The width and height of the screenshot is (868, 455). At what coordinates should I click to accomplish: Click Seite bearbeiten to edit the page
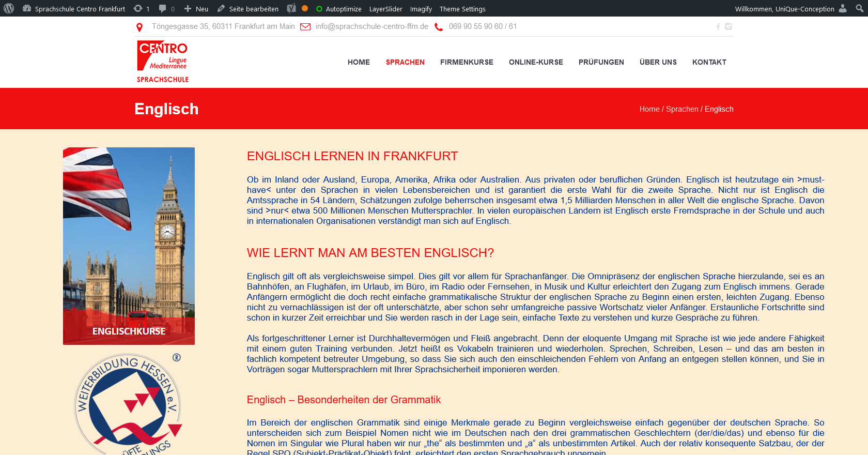[248, 9]
